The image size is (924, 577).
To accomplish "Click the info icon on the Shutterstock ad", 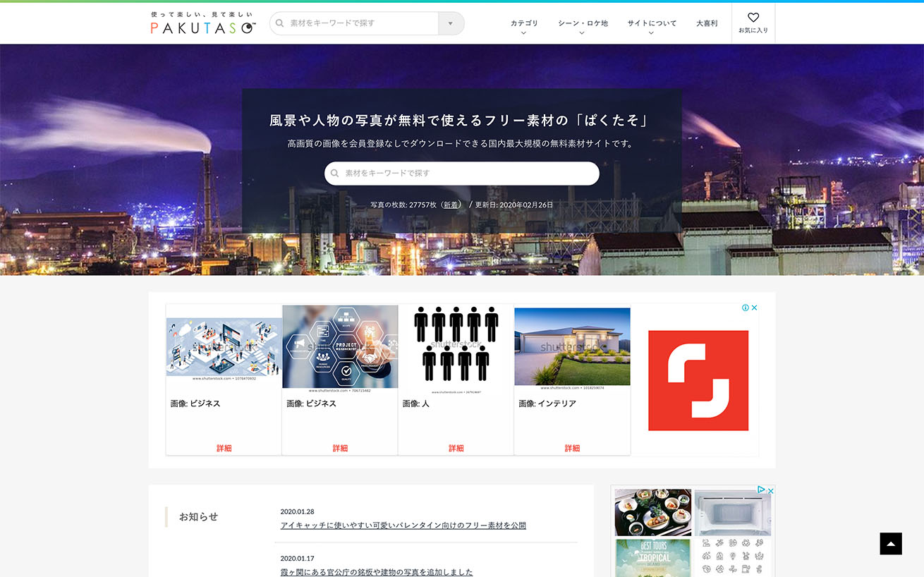I will click(746, 308).
